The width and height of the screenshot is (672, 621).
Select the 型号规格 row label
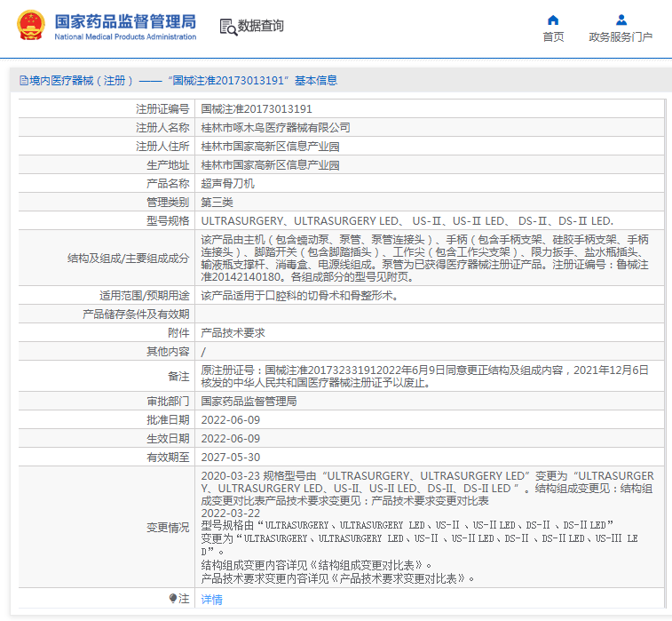click(168, 221)
